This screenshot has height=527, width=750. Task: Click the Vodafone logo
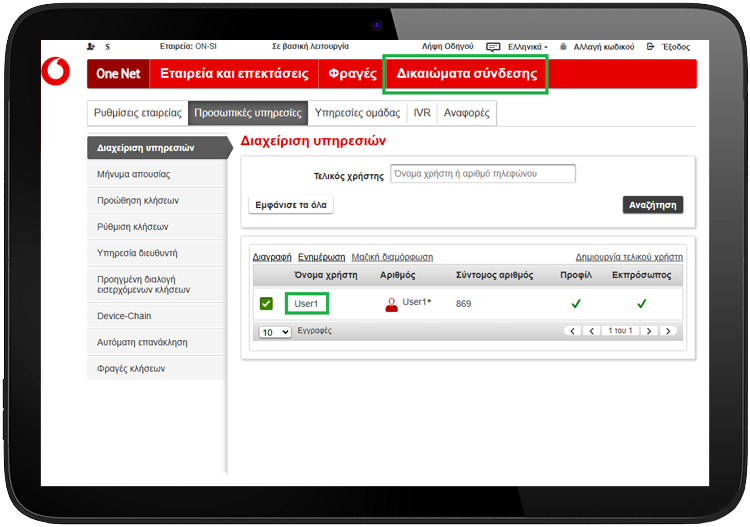(x=56, y=72)
